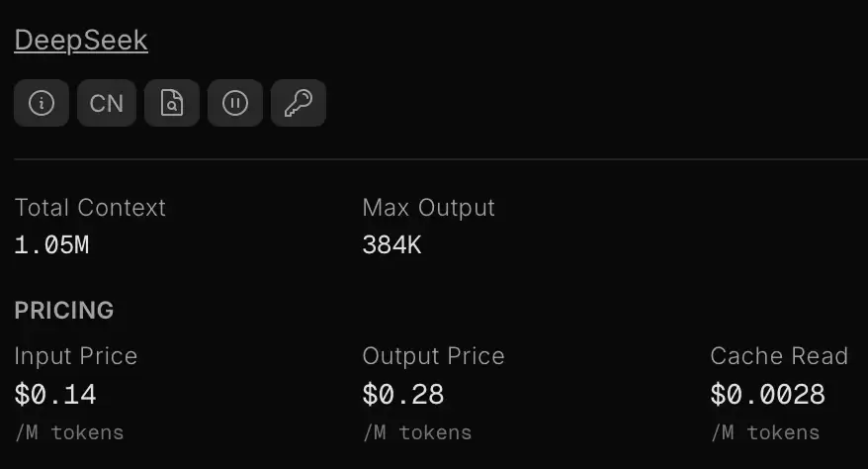The image size is (868, 469).
Task: Click /M tokens under Cache Read
Action: coord(765,432)
